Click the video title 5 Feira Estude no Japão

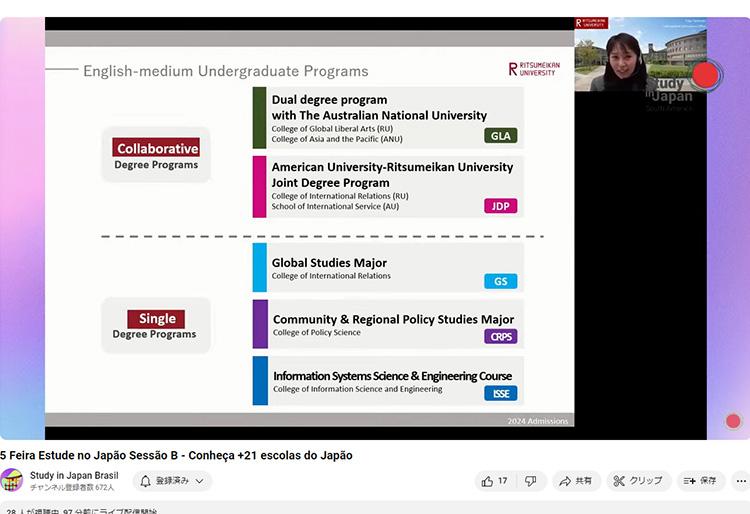coord(176,455)
